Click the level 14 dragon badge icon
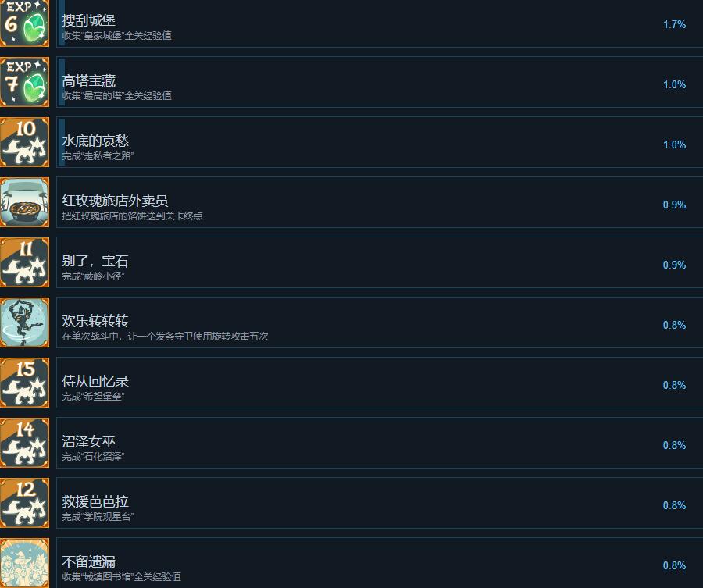The width and height of the screenshot is (703, 588). point(24,442)
